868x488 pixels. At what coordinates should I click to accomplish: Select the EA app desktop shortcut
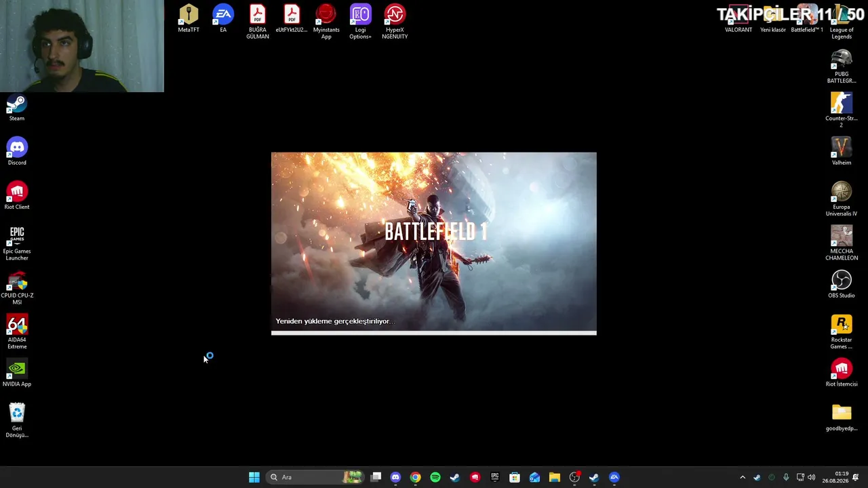pos(223,19)
